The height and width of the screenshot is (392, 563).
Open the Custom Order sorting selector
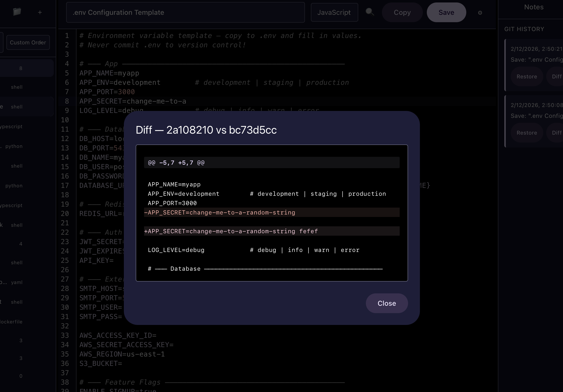(28, 42)
